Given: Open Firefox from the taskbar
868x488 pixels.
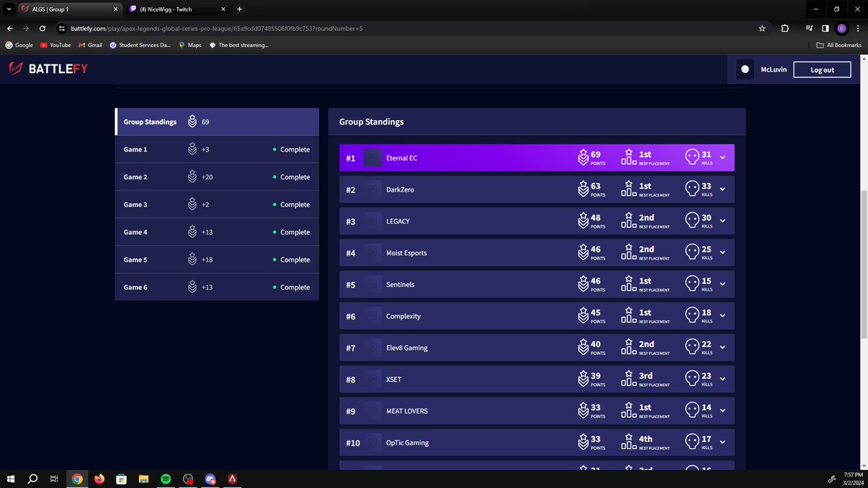Looking at the screenshot, I should 99,479.
